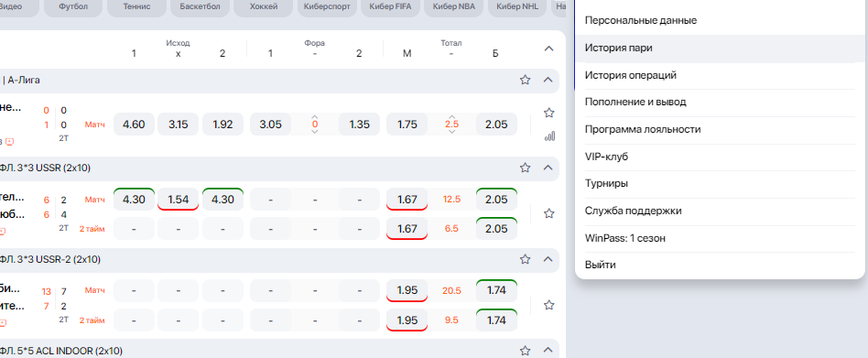This screenshot has height=358, width=868.
Task: Pick total over 1.74 for 20.5 match total
Action: pos(496,290)
